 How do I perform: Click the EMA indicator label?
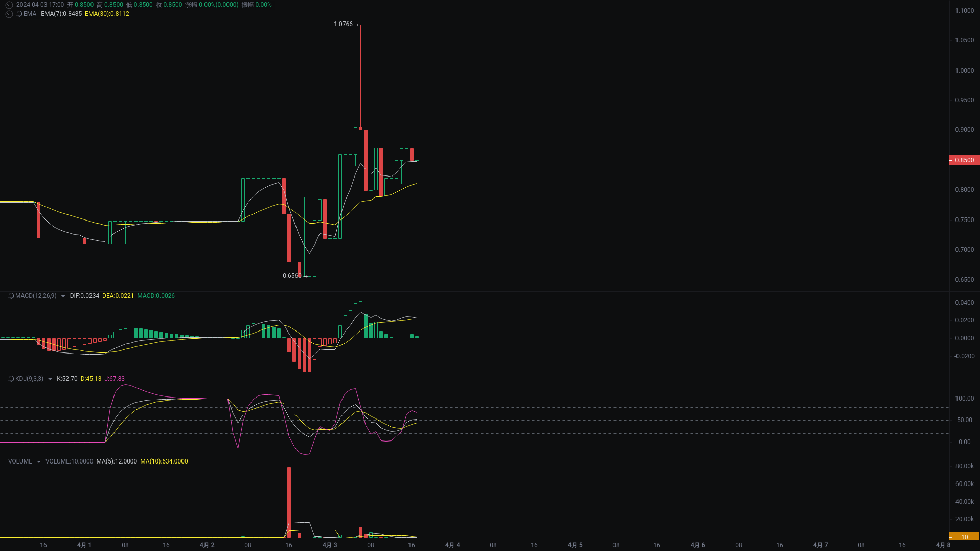click(x=30, y=14)
